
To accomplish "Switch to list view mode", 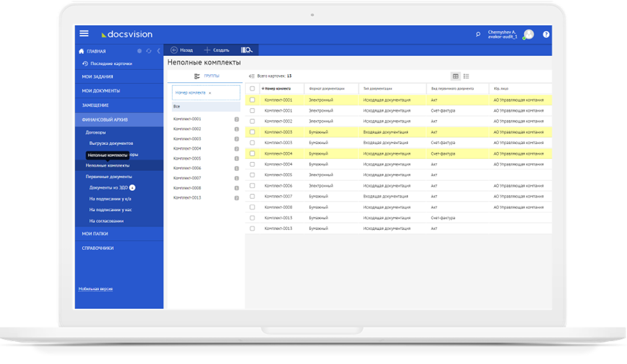I will point(466,76).
